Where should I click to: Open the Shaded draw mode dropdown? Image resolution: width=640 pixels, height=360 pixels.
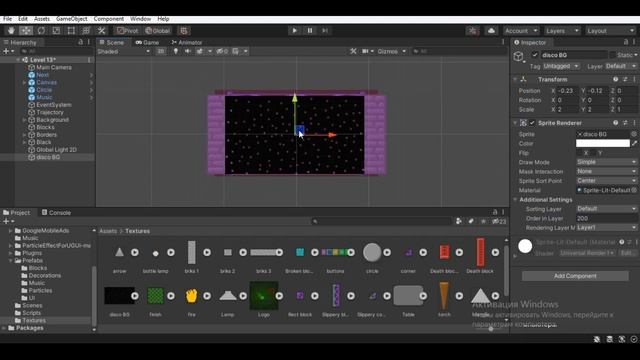(124, 51)
